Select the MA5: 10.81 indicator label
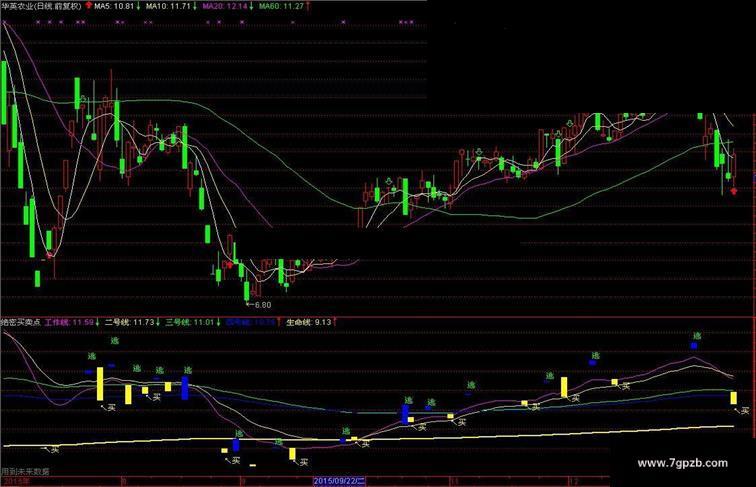This screenshot has width=756, height=487. click(113, 6)
